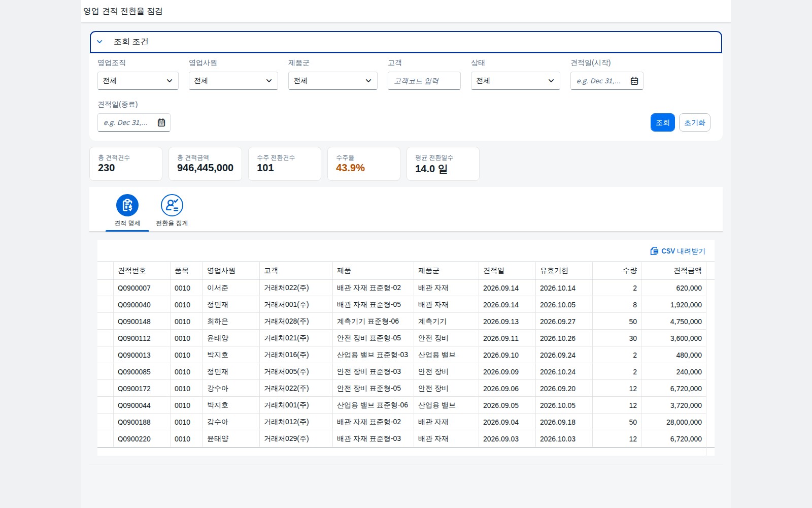This screenshot has height=508, width=812.
Task: Click the 총 견적금액 card
Action: 205,164
